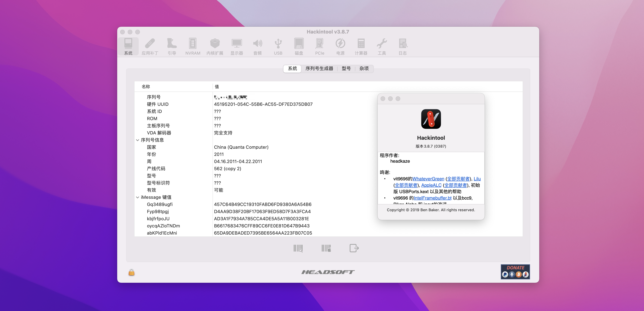Screen dimensions: 644x311
Task: Open the PCIe section
Action: tap(320, 46)
